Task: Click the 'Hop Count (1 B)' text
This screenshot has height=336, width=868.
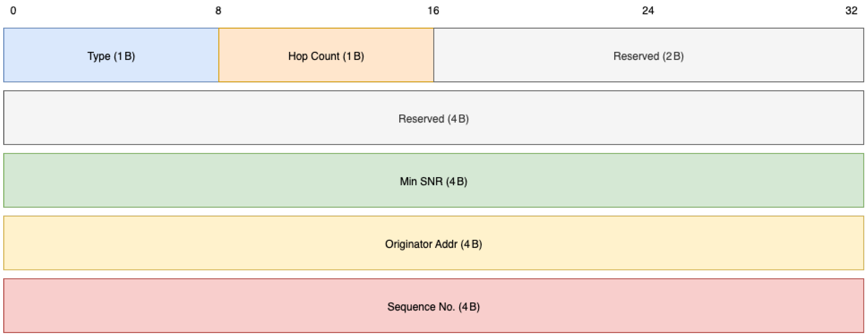Action: (326, 56)
